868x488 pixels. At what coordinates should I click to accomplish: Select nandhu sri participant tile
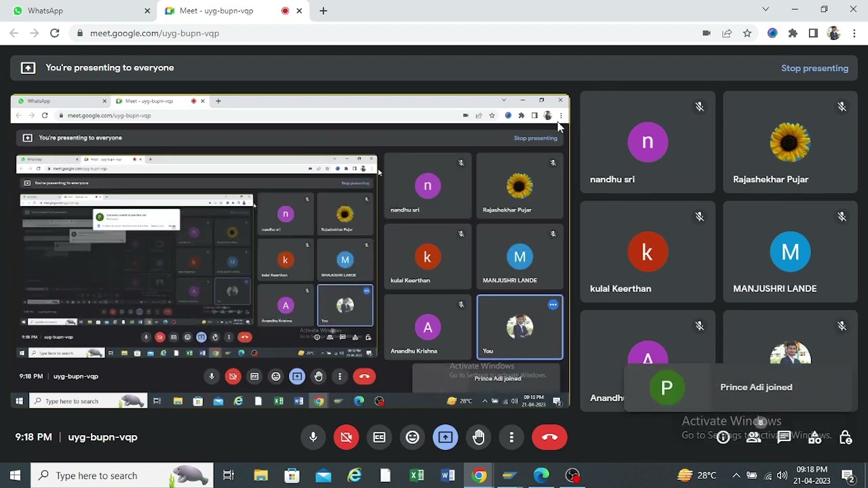648,142
